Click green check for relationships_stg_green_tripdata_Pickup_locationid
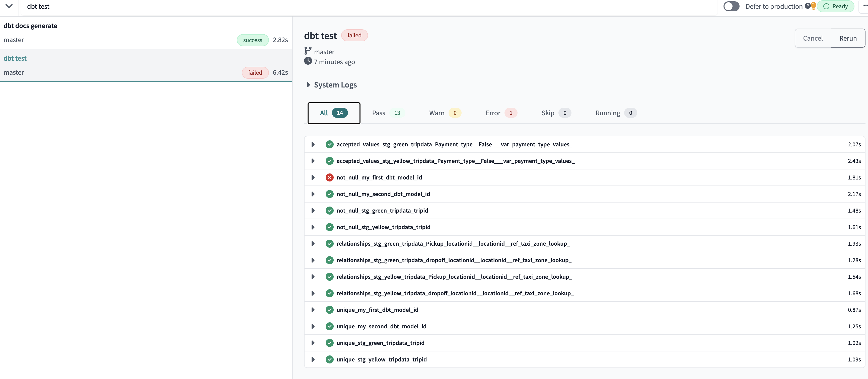Screen dimensions: 868x379 (330, 244)
